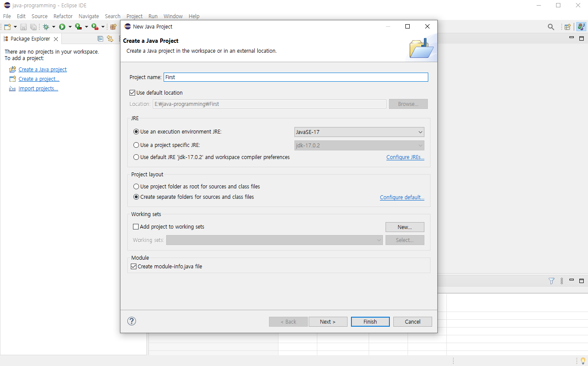The height and width of the screenshot is (366, 588).
Task: Click the Cancel button
Action: pyautogui.click(x=412, y=321)
